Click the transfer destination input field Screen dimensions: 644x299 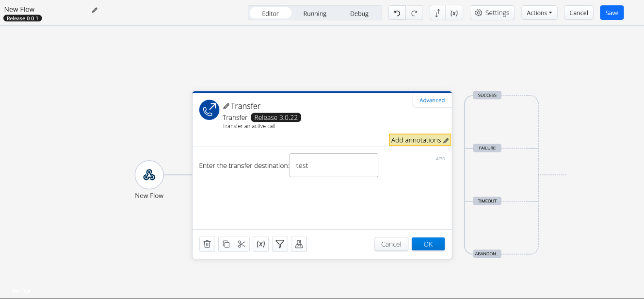pos(334,166)
